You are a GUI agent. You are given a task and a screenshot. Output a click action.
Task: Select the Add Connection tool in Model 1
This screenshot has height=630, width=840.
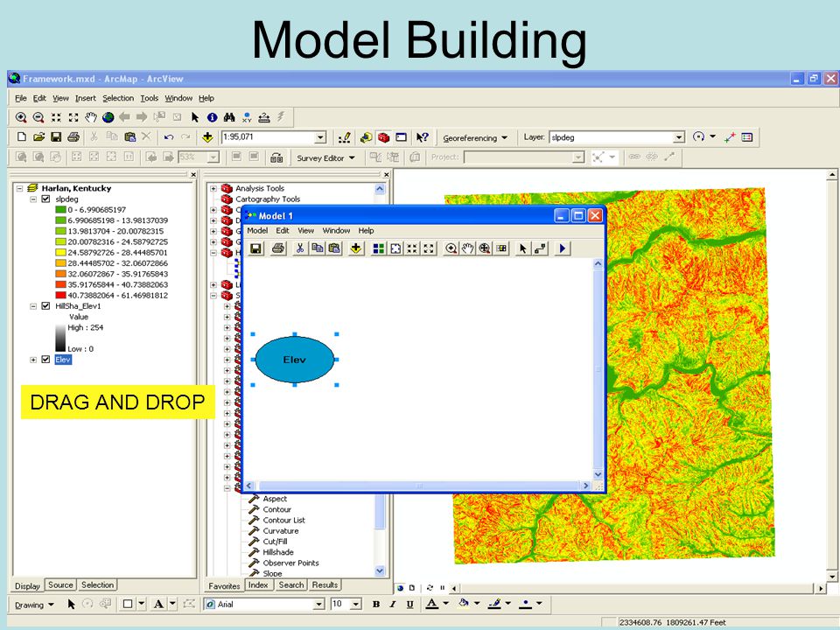click(540, 248)
